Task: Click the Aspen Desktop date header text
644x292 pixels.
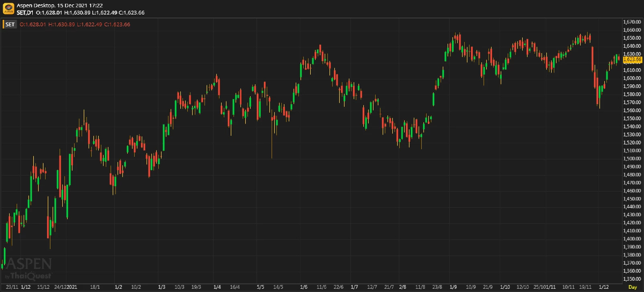Action: coord(60,5)
